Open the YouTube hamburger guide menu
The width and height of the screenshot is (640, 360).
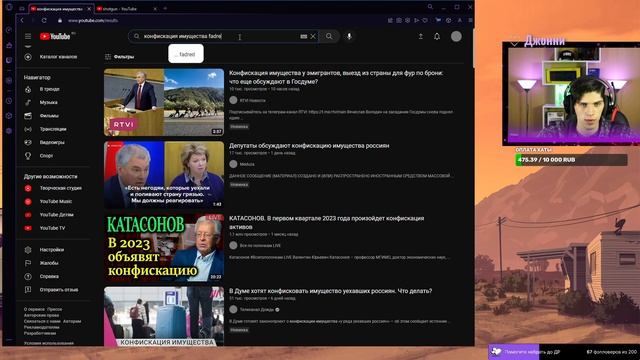[28, 36]
